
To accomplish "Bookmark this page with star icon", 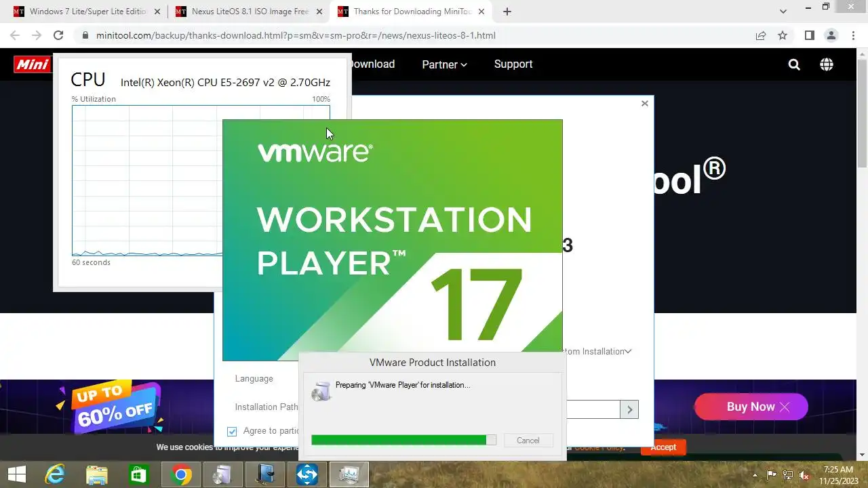I will pyautogui.click(x=783, y=35).
